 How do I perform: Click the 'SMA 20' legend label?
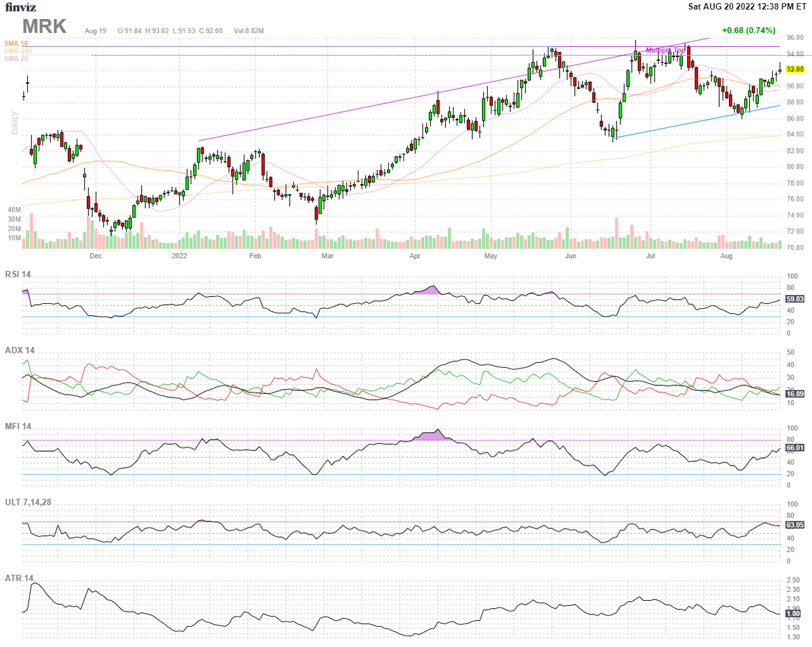pyautogui.click(x=16, y=58)
